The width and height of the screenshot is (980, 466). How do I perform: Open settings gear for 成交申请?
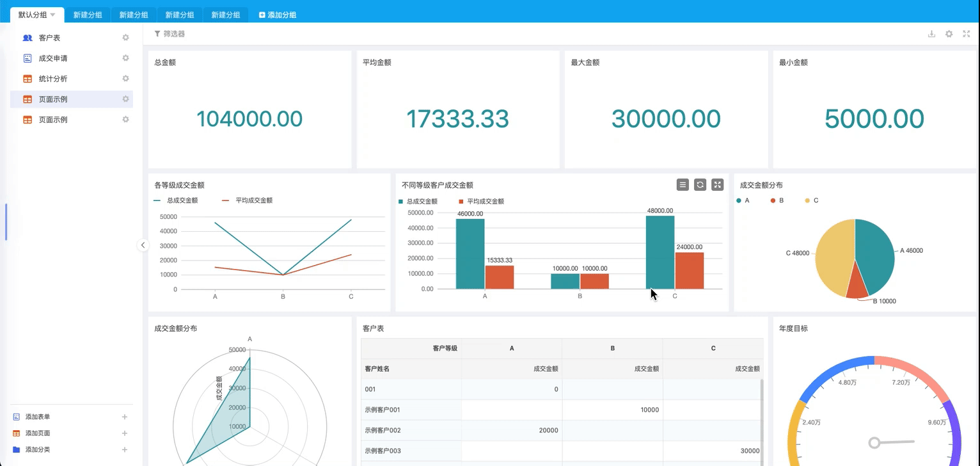[126, 58]
